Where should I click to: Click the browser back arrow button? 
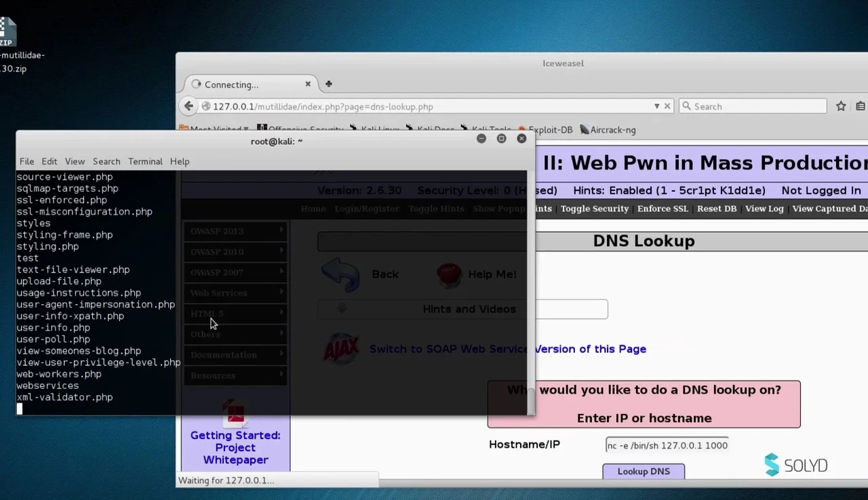[189, 106]
